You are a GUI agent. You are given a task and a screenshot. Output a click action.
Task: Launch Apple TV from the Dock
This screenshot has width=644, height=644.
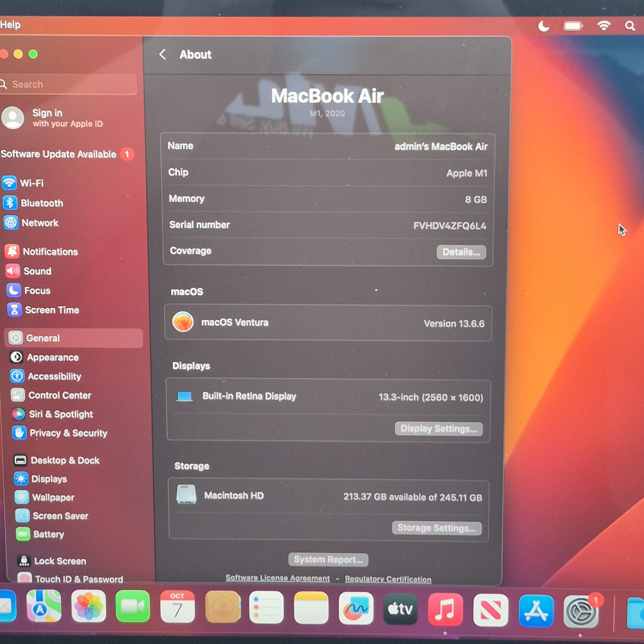400,609
